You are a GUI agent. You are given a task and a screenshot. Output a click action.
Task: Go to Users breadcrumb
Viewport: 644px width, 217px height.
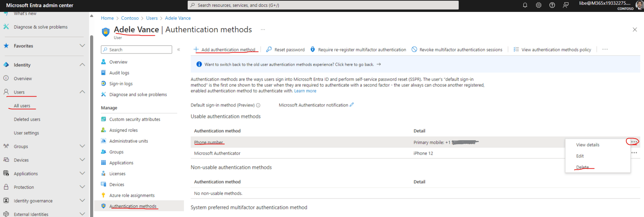[152, 18]
